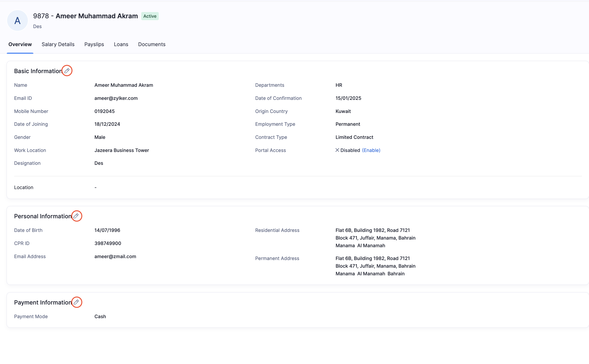Edit Basic Information with pencil icon
Image resolution: width=589 pixels, height=364 pixels.
pyautogui.click(x=67, y=71)
